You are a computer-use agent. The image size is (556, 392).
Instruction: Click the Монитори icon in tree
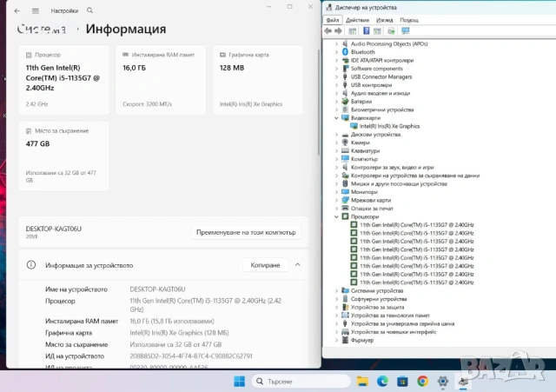pyautogui.click(x=345, y=191)
